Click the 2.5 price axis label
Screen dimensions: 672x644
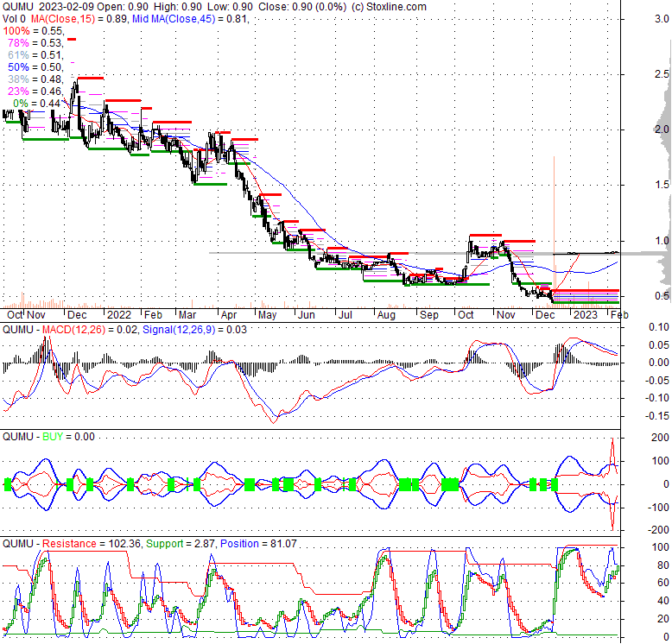coord(662,74)
